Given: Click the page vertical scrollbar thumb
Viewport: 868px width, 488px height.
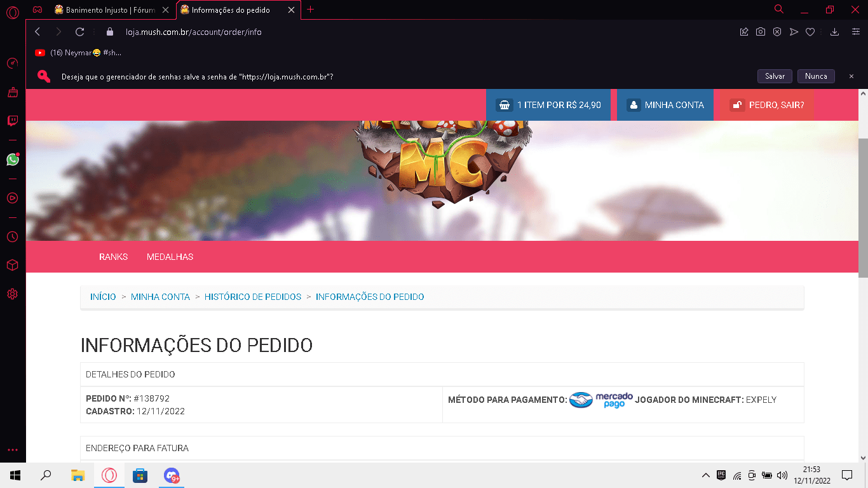Looking at the screenshot, I should pyautogui.click(x=863, y=207).
